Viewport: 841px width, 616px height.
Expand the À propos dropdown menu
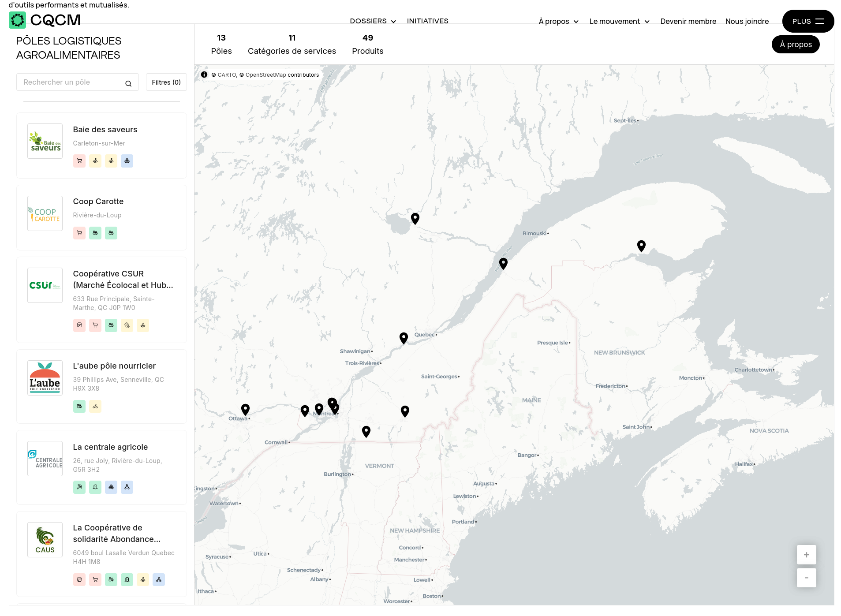pyautogui.click(x=558, y=21)
